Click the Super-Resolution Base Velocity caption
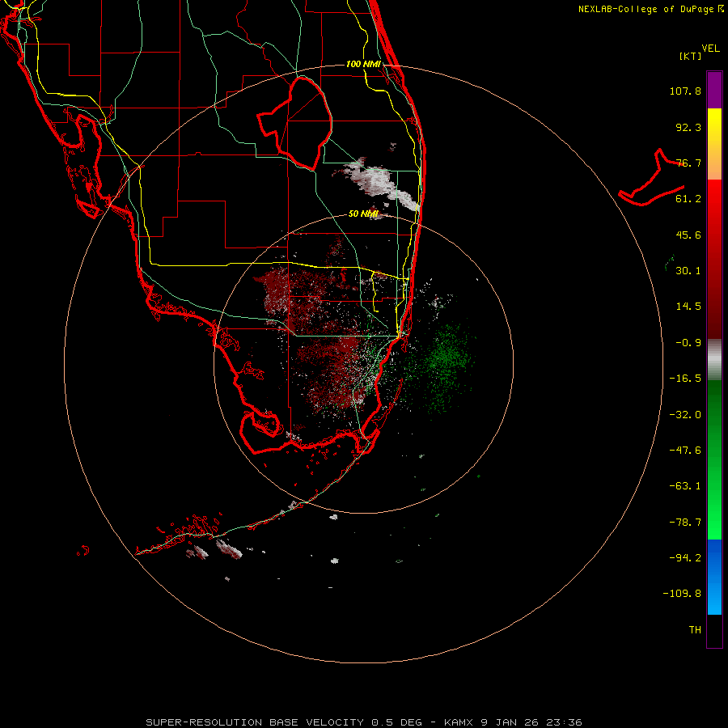This screenshot has width=728, height=728. pyautogui.click(x=363, y=722)
